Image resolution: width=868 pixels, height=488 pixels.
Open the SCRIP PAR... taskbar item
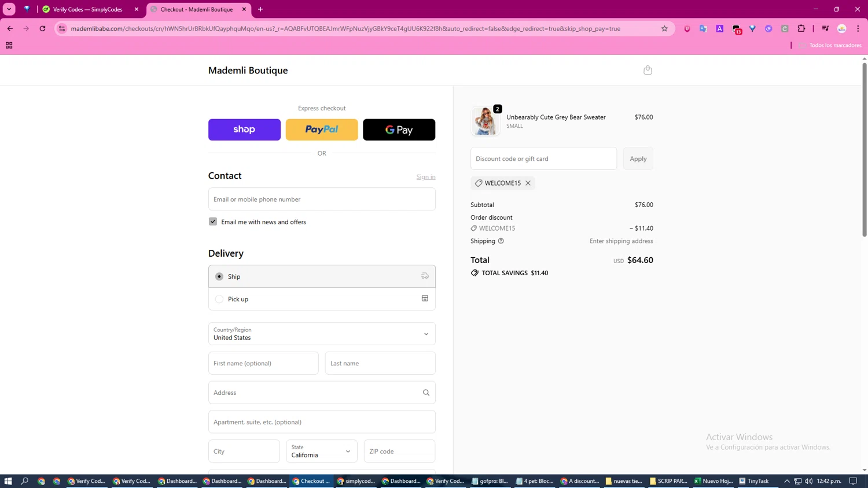pos(668,481)
